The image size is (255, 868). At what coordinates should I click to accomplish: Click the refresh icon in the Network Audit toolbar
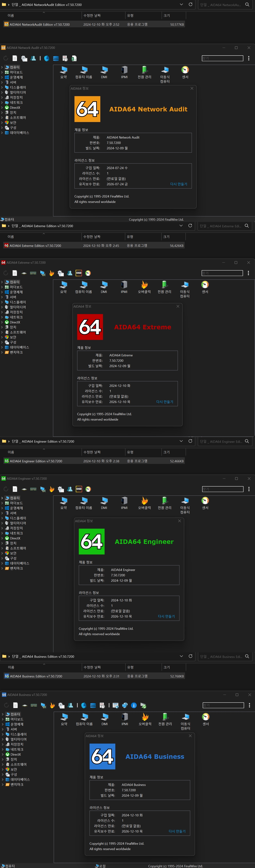tap(6, 58)
